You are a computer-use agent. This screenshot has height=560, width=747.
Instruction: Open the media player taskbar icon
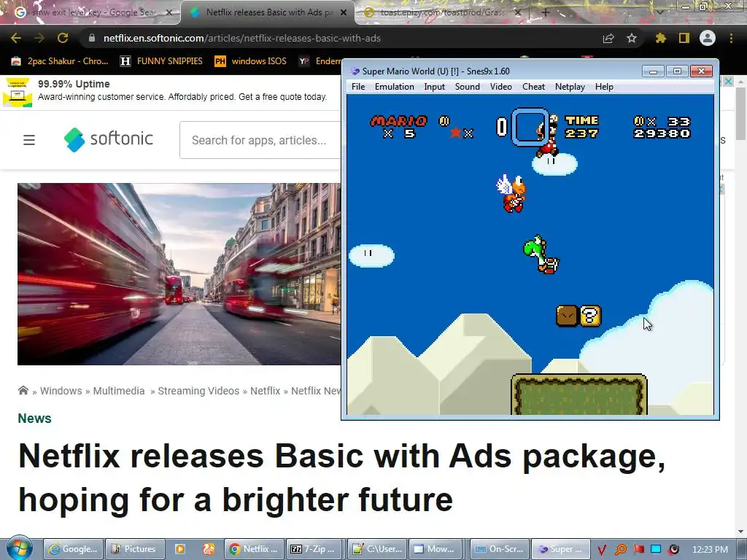[180, 549]
